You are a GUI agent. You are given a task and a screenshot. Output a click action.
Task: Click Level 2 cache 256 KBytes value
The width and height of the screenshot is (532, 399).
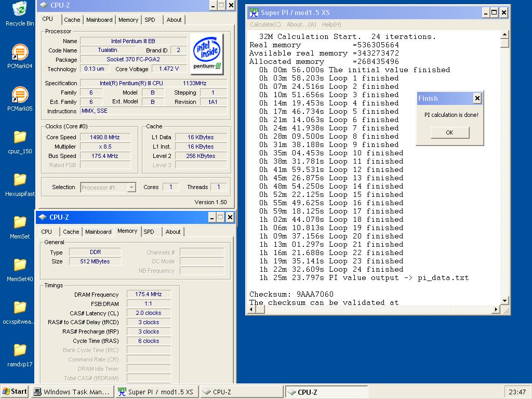(201, 156)
